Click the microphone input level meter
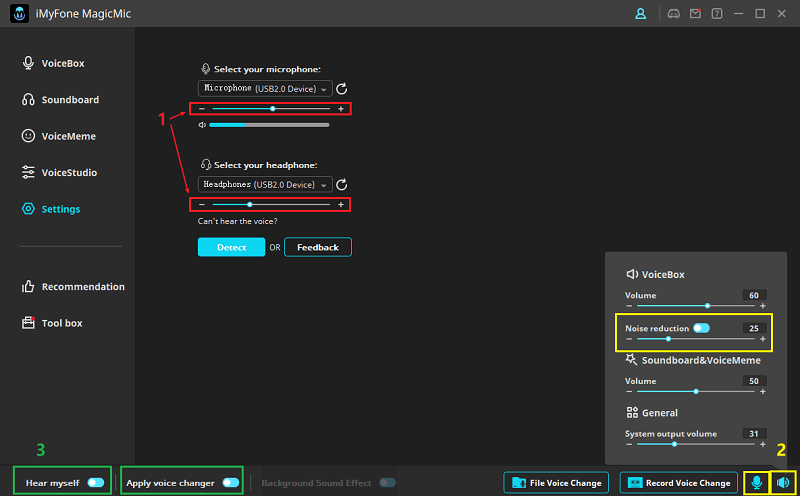Viewport: 800px width, 496px height. [x=269, y=125]
